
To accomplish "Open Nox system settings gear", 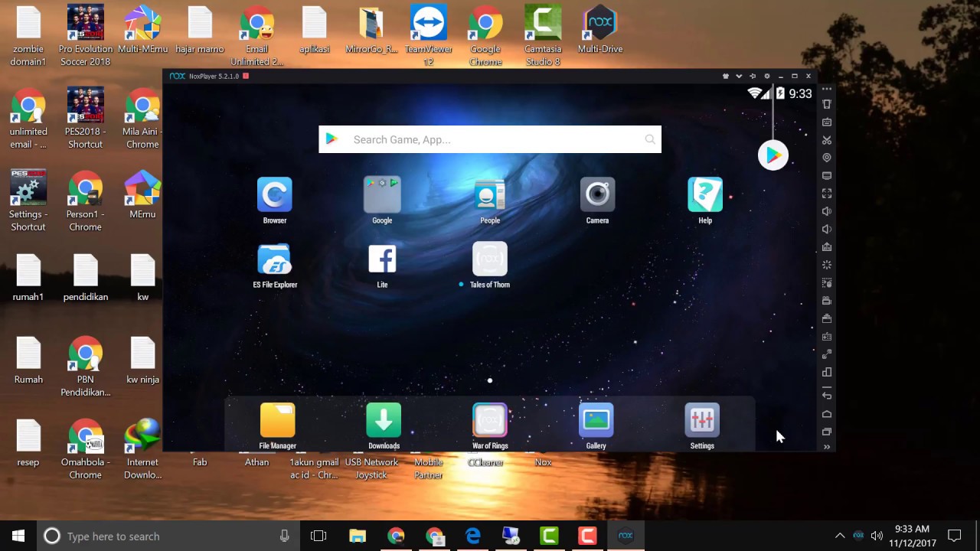I will click(x=767, y=77).
